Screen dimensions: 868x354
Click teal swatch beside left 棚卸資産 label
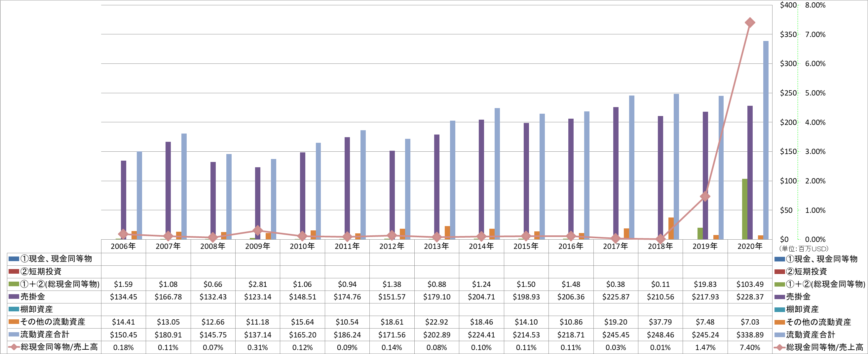click(14, 309)
